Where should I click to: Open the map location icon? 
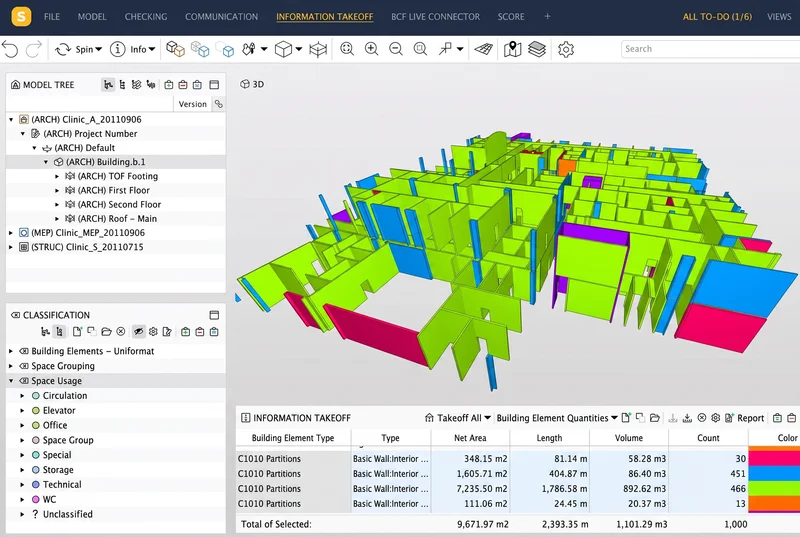(512, 49)
